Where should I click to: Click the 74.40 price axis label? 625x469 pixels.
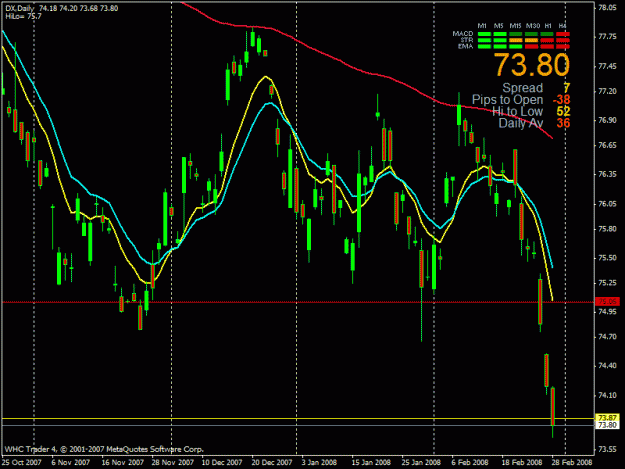pos(607,366)
